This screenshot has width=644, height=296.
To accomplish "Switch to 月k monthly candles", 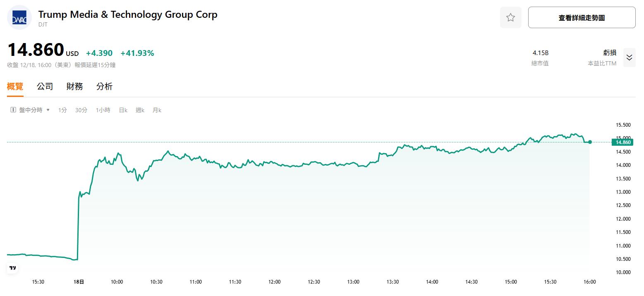I will (157, 110).
